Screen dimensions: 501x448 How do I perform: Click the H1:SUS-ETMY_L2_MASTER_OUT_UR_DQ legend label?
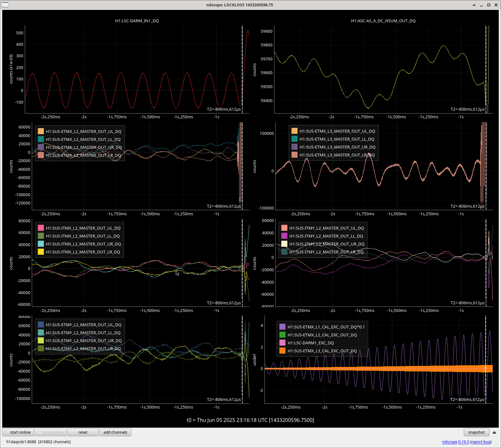tap(84, 341)
